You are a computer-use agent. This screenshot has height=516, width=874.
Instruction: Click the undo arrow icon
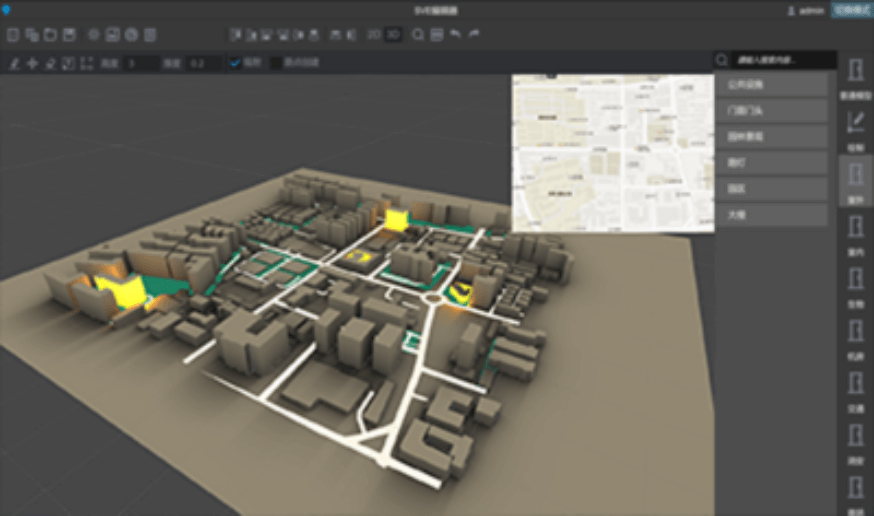[x=456, y=35]
